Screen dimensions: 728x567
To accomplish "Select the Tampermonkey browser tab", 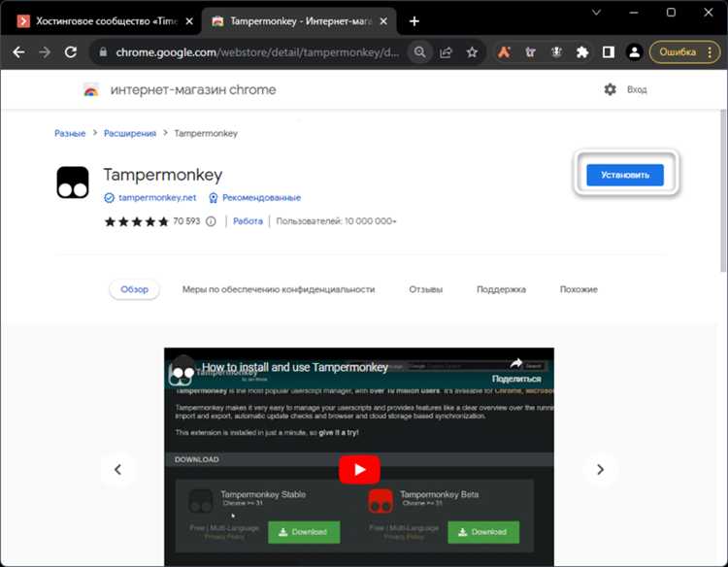I will (x=300, y=21).
